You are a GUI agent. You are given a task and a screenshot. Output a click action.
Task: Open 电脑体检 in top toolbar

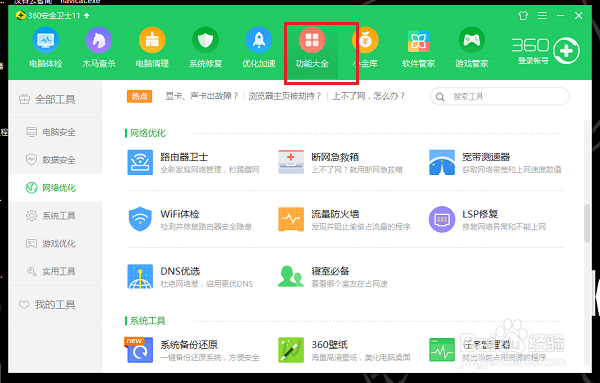(x=46, y=48)
